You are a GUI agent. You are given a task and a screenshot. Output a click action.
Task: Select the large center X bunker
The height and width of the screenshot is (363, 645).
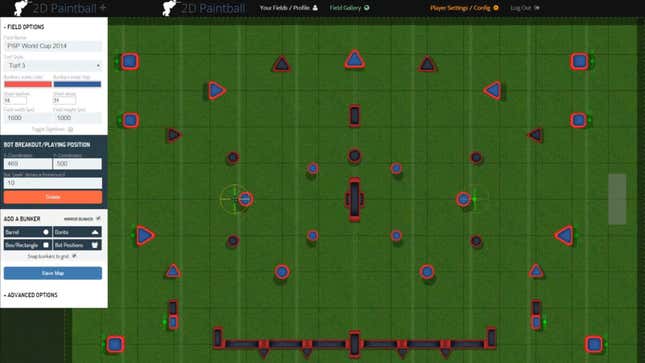(355, 199)
